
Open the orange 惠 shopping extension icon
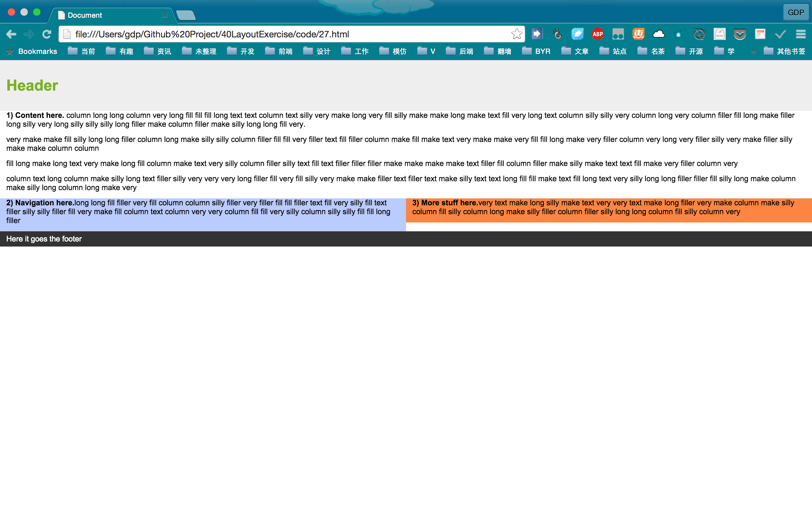pyautogui.click(x=638, y=34)
